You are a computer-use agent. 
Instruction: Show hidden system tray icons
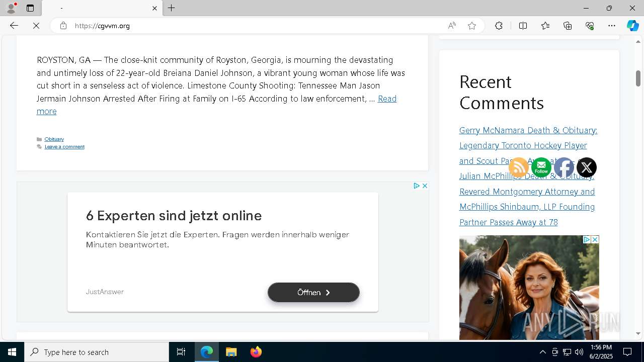[x=542, y=352]
